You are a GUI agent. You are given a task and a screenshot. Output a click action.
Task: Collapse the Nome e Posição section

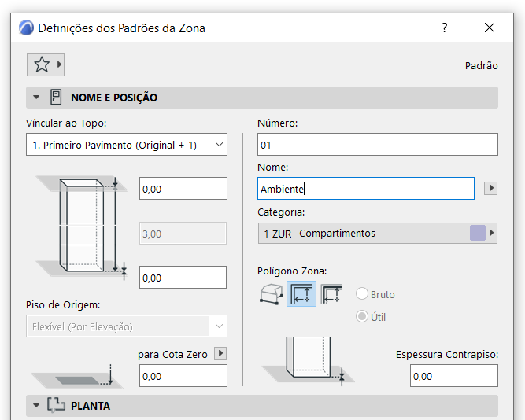click(x=36, y=98)
